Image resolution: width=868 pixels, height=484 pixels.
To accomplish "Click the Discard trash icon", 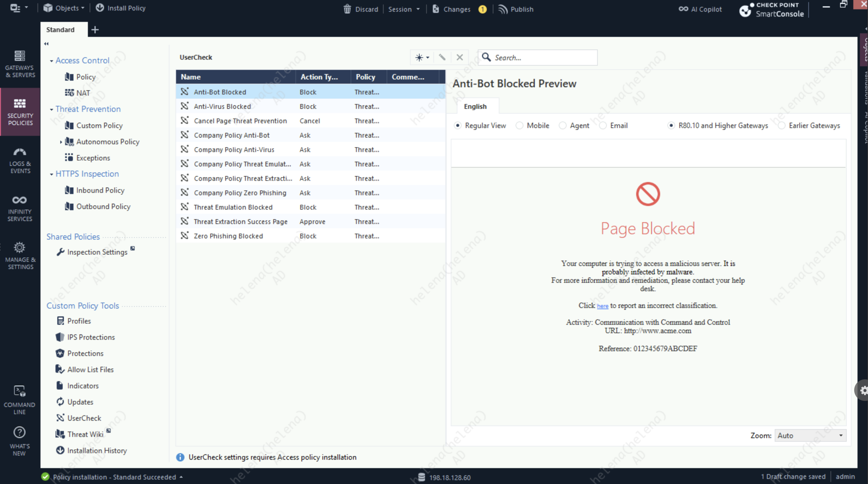I will click(347, 9).
